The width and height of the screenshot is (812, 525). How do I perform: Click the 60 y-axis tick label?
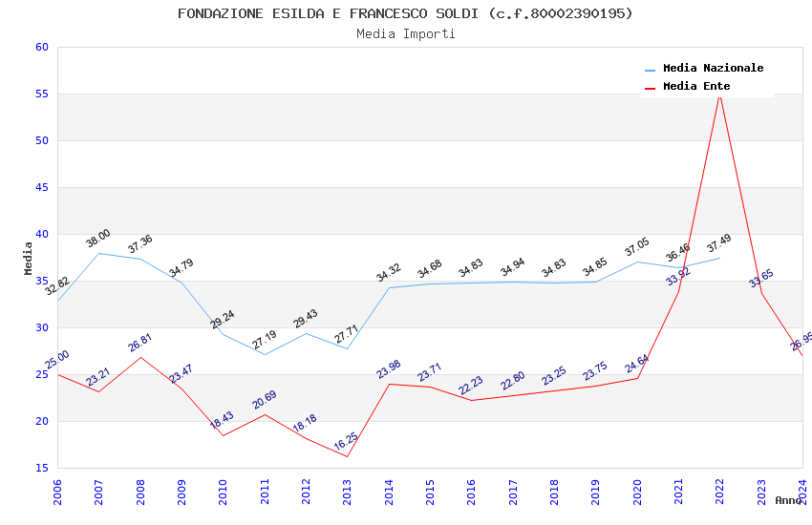click(42, 47)
